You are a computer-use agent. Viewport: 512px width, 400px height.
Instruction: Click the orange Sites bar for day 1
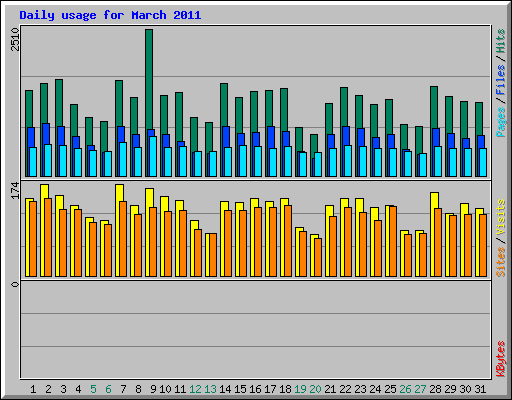click(x=33, y=239)
